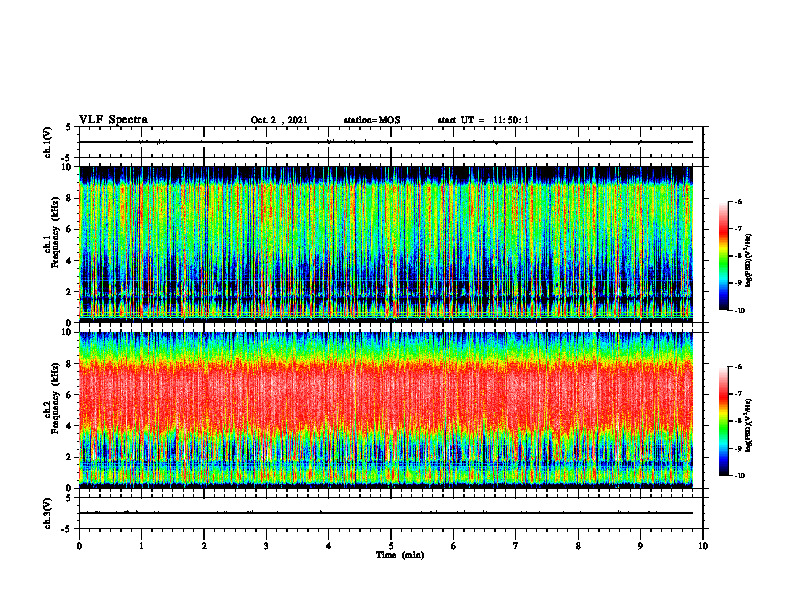Viewport: 792px width, 612px height.
Task: Click time axis tick label "4"
Action: 329,546
